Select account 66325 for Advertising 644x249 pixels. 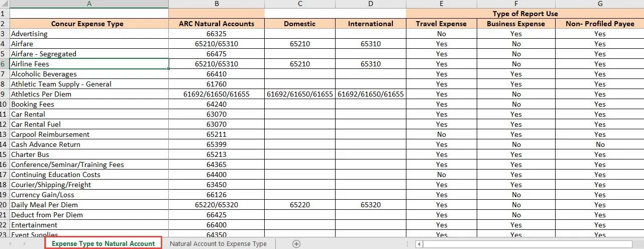(x=217, y=34)
